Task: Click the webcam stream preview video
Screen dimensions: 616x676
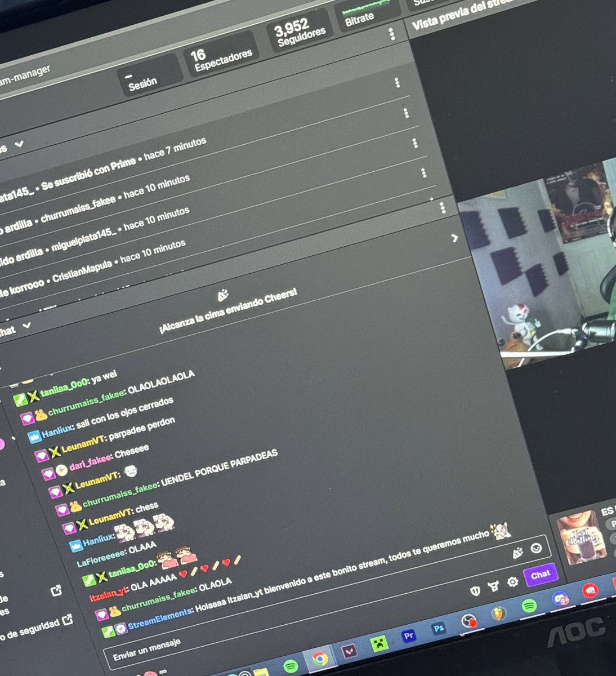Action: pyautogui.click(x=538, y=265)
